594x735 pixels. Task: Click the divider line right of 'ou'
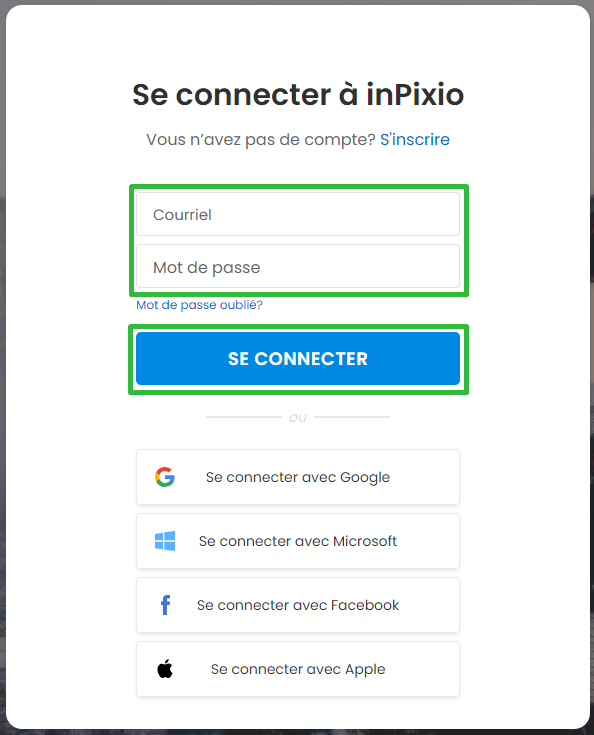point(352,417)
